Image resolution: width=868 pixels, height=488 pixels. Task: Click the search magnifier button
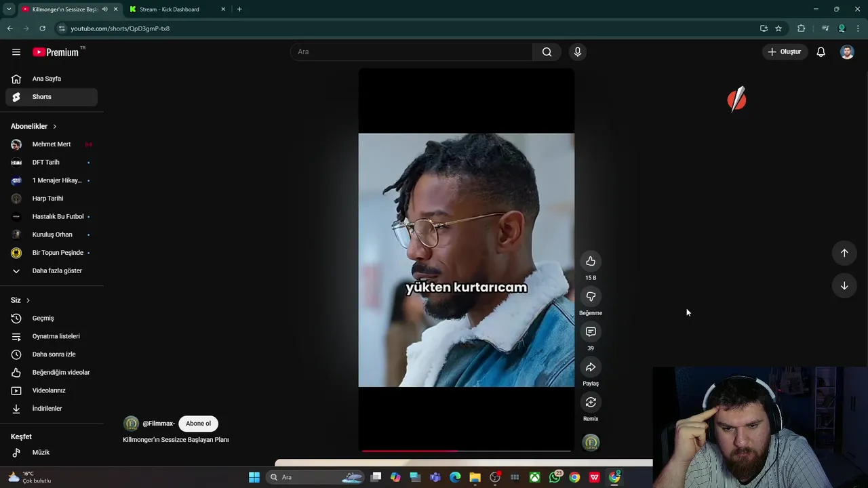click(547, 52)
